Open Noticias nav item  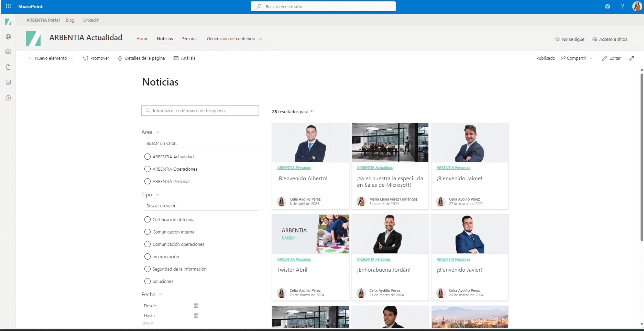pyautogui.click(x=165, y=39)
